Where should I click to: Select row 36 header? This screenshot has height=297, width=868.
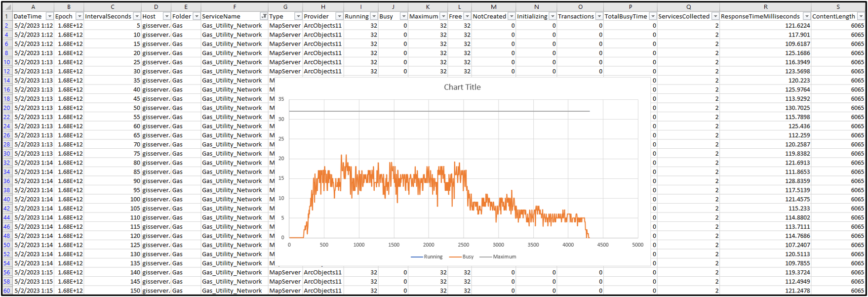[x=7, y=181]
